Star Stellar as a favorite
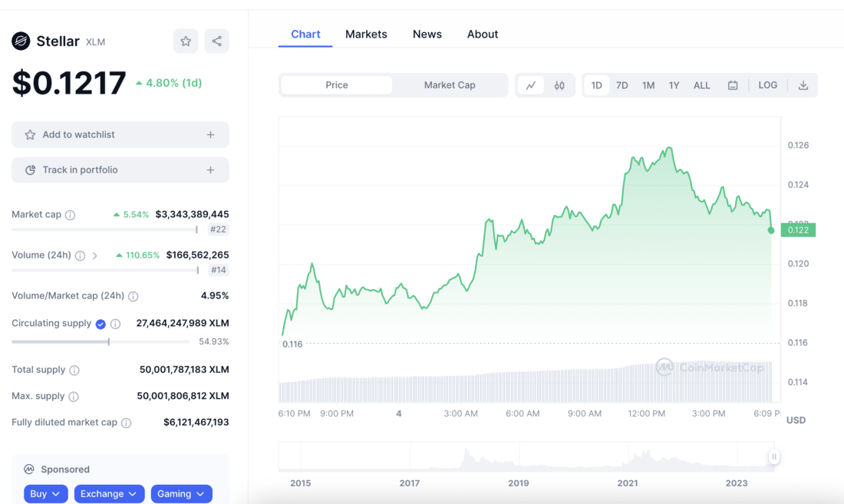The image size is (844, 504). (x=186, y=41)
